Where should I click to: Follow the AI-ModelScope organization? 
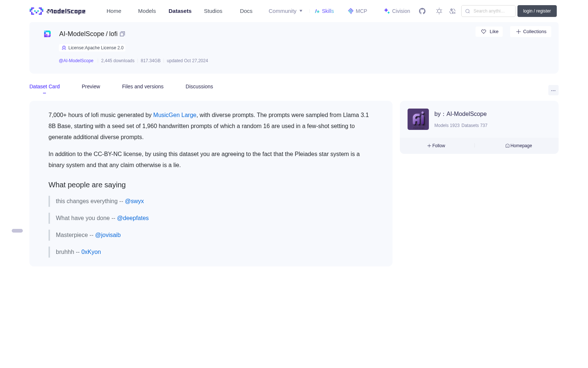pos(436,146)
